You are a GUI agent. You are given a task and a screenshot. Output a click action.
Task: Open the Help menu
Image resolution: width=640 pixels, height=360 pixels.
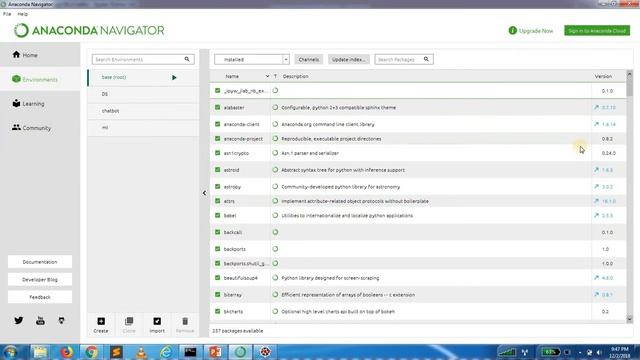point(22,14)
